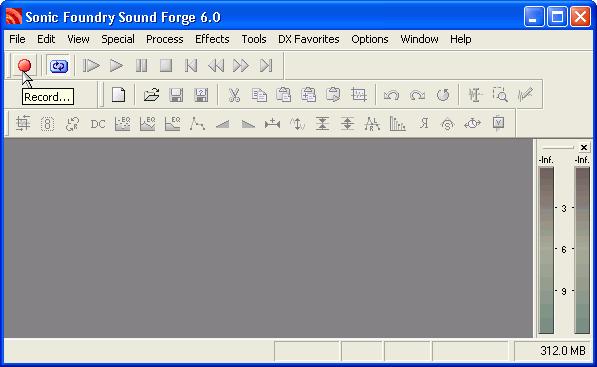Click the DC Offset icon
Viewport: 597px width, 367px height.
click(x=98, y=124)
